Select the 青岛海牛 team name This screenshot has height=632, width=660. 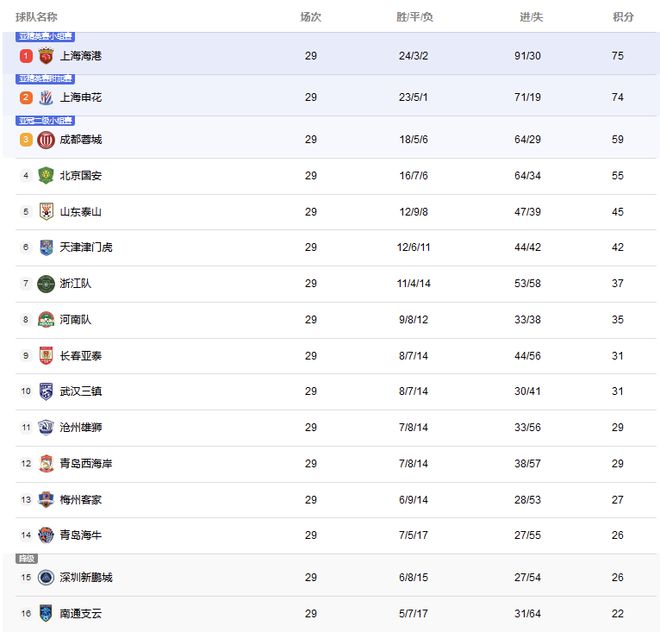pos(80,535)
